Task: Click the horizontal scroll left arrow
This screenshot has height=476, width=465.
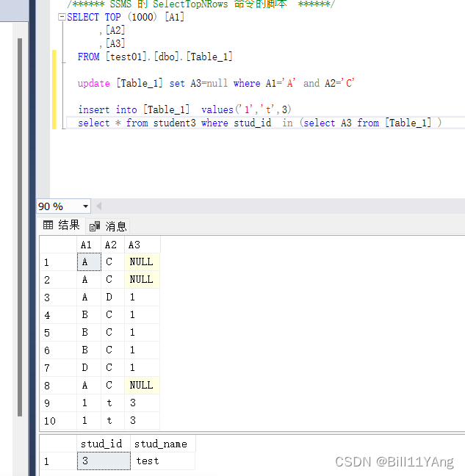Action: [98, 206]
